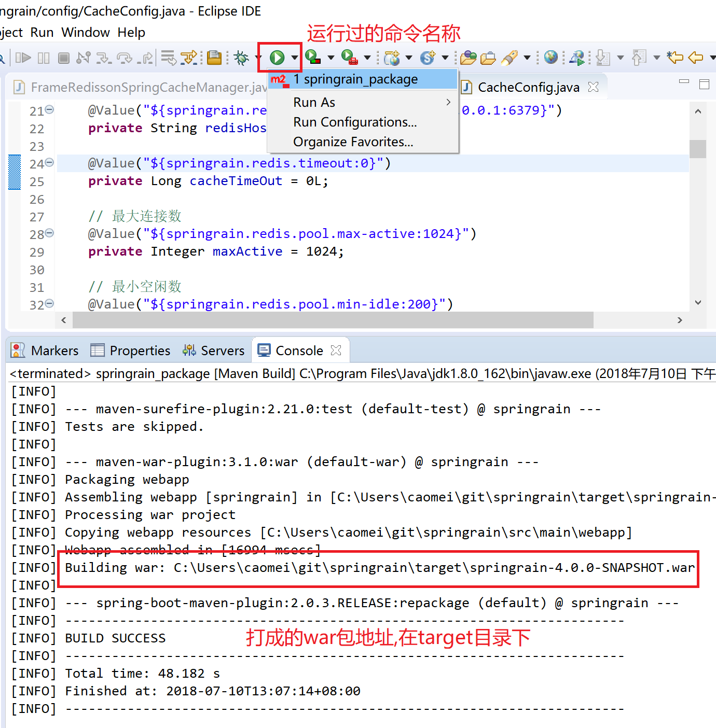This screenshot has height=728, width=716.
Task: Click the Open Type folder icon
Action: pos(468,58)
